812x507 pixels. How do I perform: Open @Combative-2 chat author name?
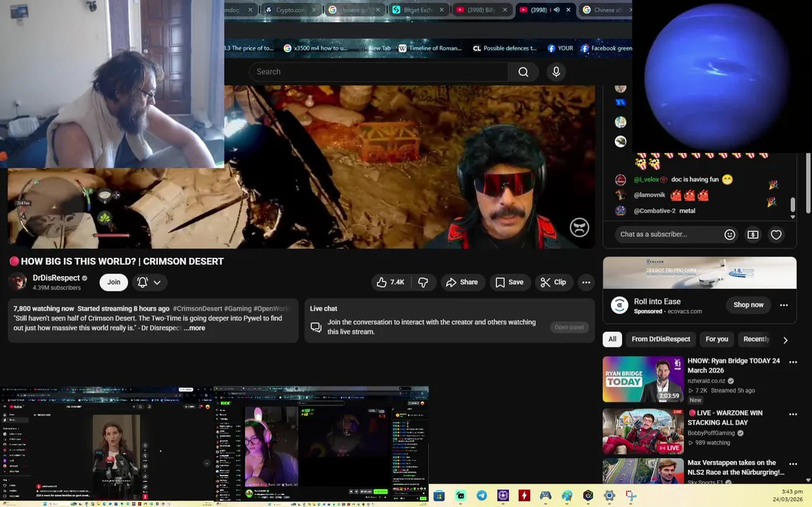tap(654, 211)
